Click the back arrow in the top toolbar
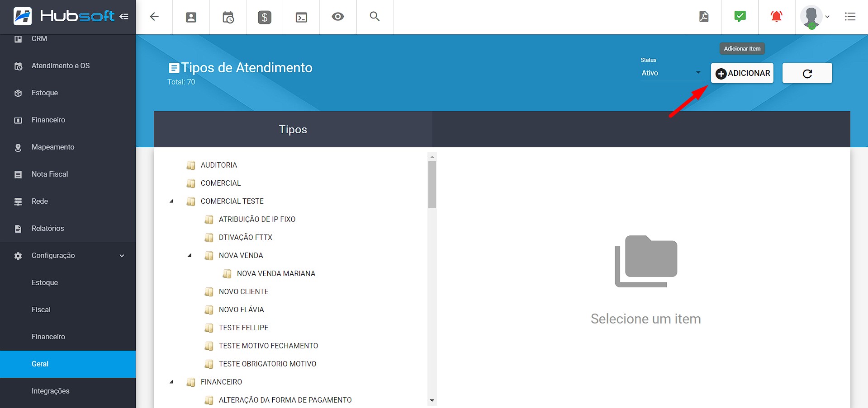 [x=154, y=17]
